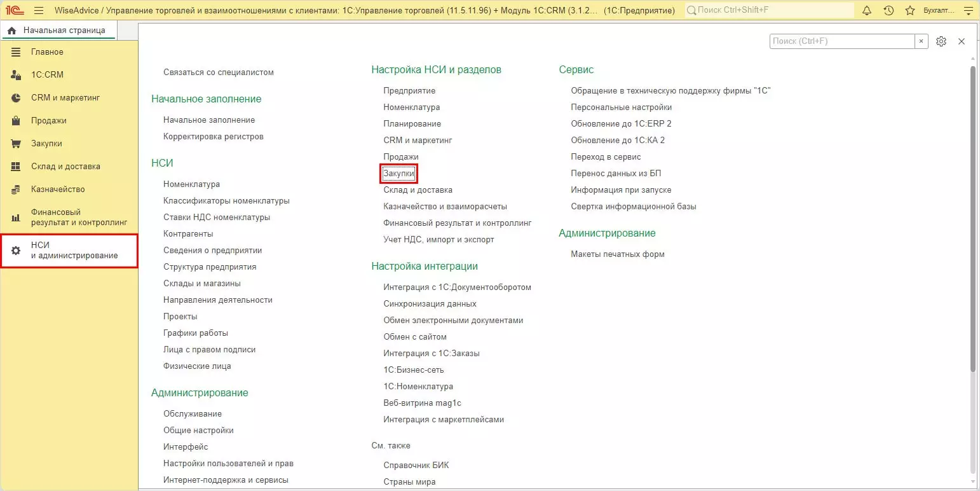Image resolution: width=980 pixels, height=491 pixels.
Task: Open the Контрагенты link
Action: (188, 234)
